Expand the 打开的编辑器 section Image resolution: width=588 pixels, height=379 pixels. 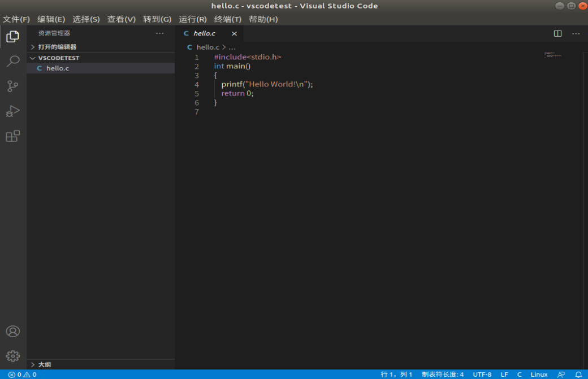pos(101,47)
